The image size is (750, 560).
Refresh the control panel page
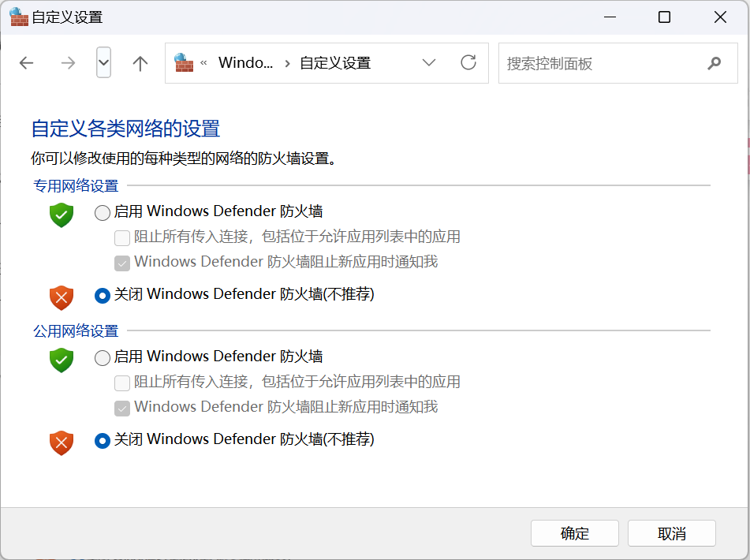(468, 62)
